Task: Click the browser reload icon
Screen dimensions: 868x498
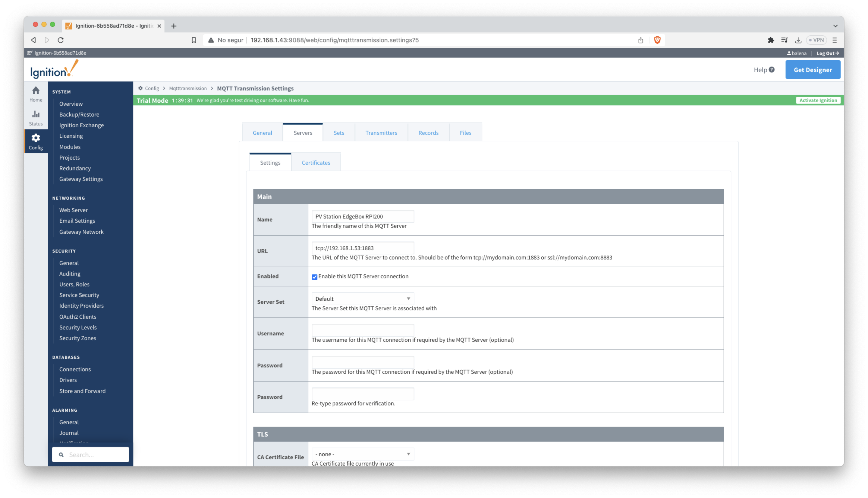Action: click(61, 40)
